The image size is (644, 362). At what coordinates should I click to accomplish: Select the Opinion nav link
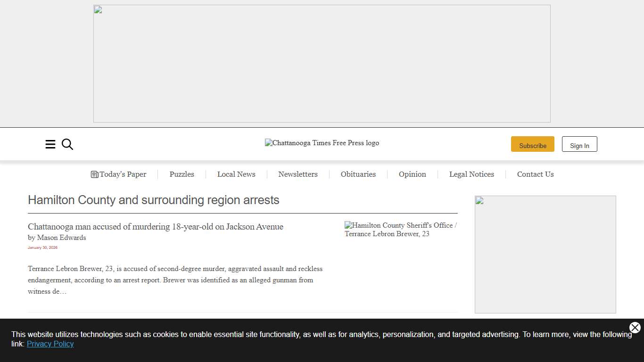click(412, 174)
